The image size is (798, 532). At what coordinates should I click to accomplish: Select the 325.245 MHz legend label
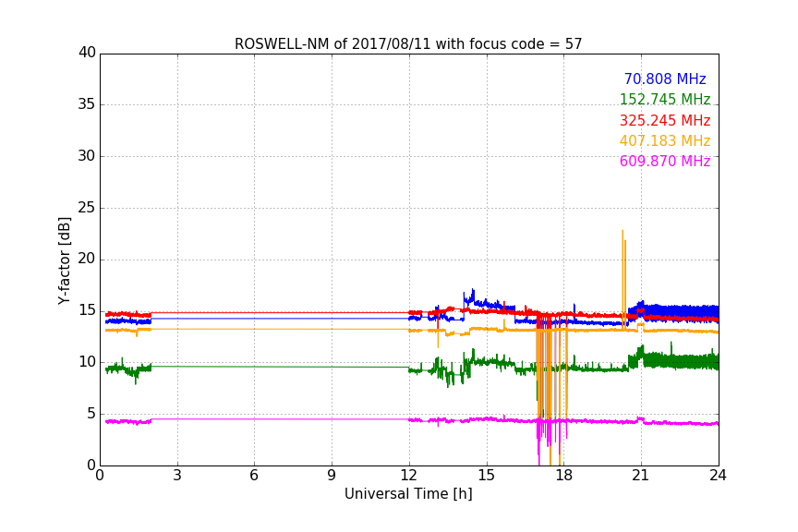point(665,120)
